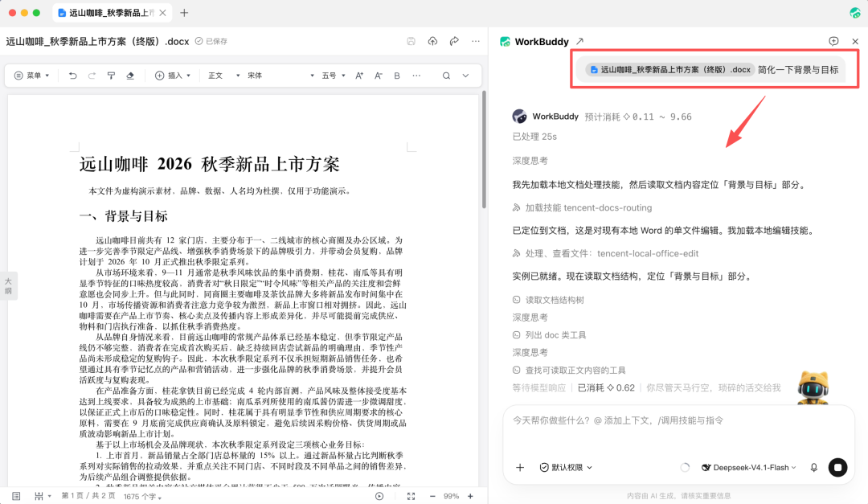Click the clear formatting eraser icon
This screenshot has height=504, width=868.
130,76
